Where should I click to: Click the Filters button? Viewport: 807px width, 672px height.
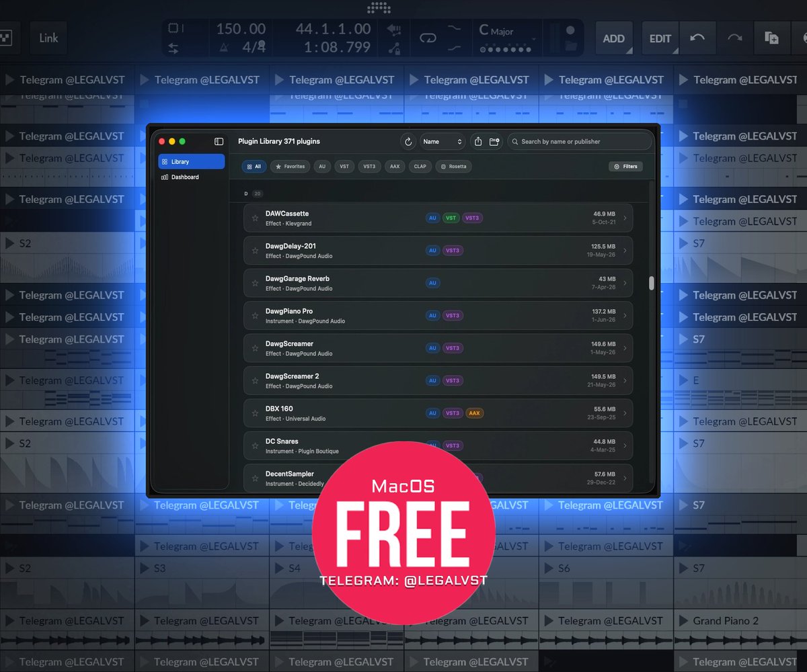tap(625, 167)
